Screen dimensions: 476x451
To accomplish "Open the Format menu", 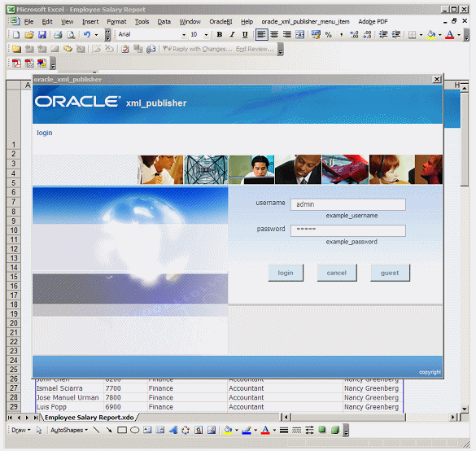I will coord(116,21).
